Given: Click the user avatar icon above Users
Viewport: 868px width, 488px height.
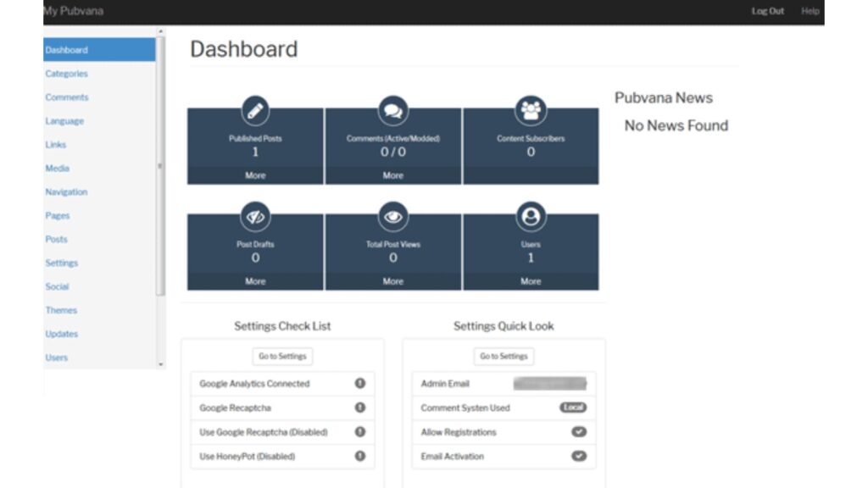Looking at the screenshot, I should pos(531,216).
